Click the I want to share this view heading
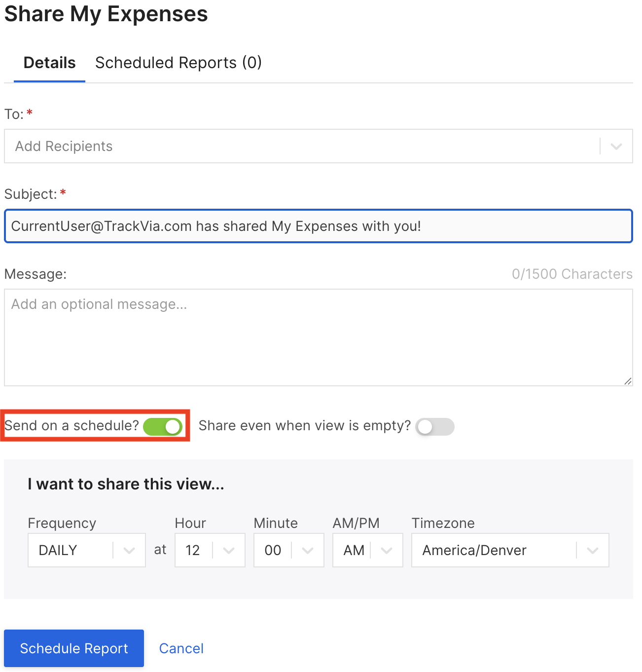Image resolution: width=642 pixels, height=672 pixels. tap(126, 484)
